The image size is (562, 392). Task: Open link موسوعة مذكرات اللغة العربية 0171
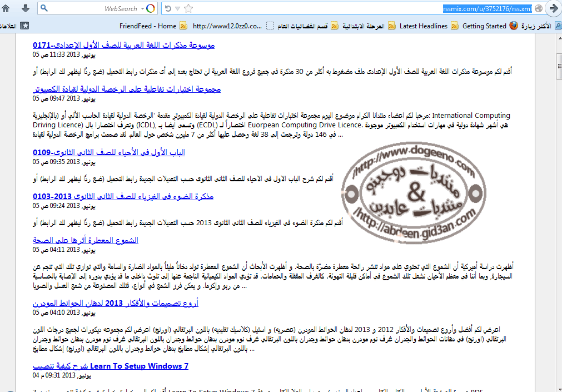(123, 45)
